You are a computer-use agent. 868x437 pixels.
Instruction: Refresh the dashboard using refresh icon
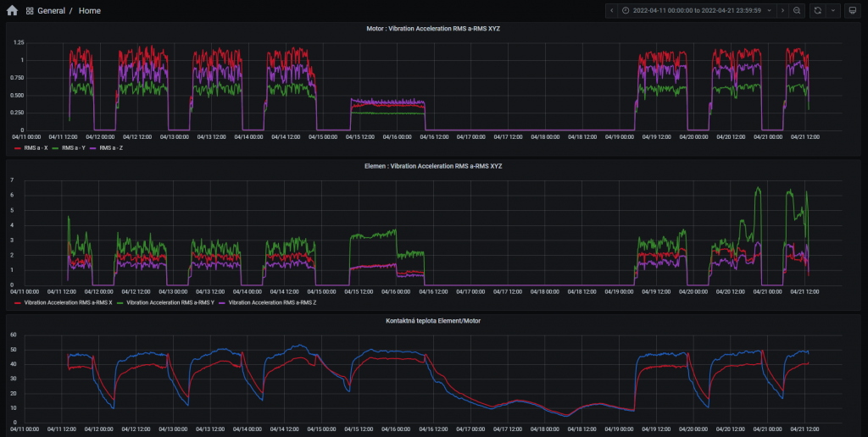coord(818,11)
